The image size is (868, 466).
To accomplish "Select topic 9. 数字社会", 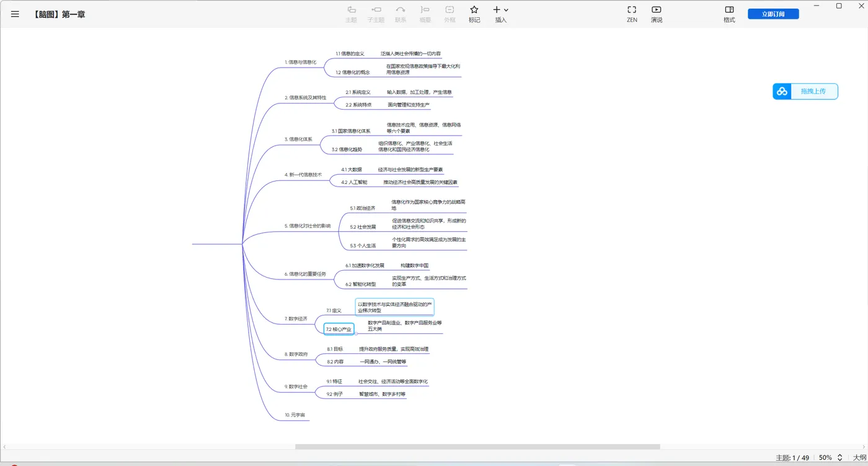I will point(296,387).
